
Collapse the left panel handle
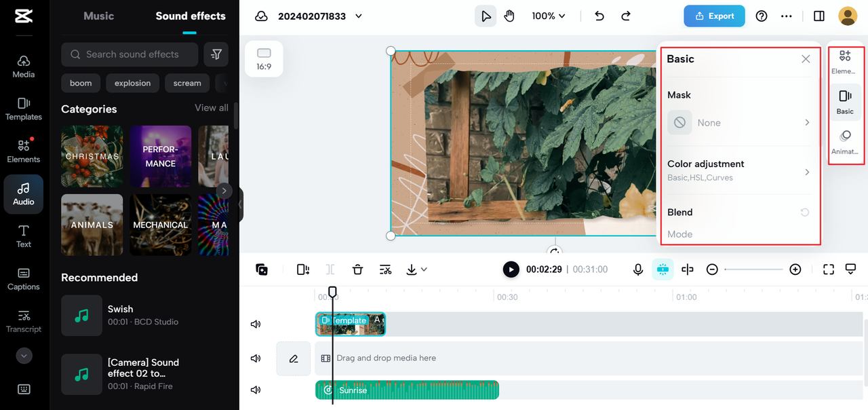pyautogui.click(x=240, y=204)
